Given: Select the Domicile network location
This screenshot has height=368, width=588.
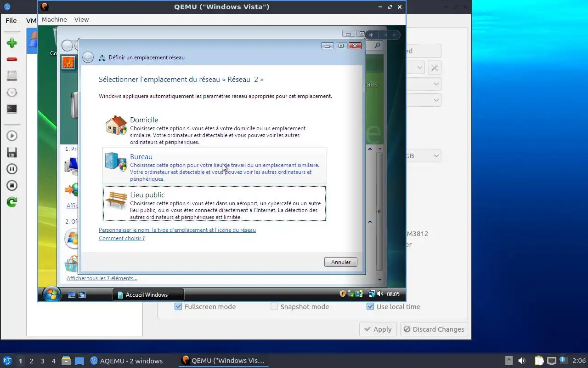Looking at the screenshot, I should click(215, 130).
